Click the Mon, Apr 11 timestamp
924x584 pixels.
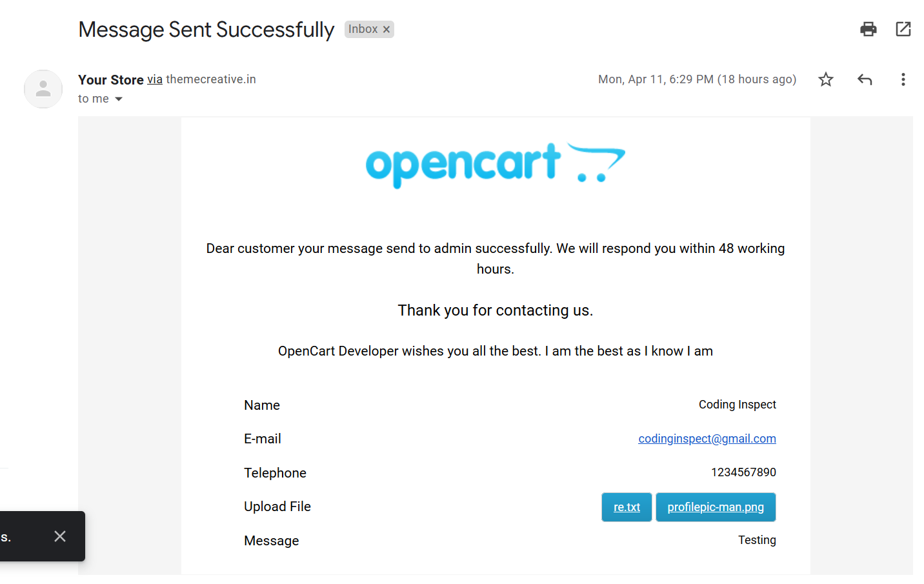point(697,79)
